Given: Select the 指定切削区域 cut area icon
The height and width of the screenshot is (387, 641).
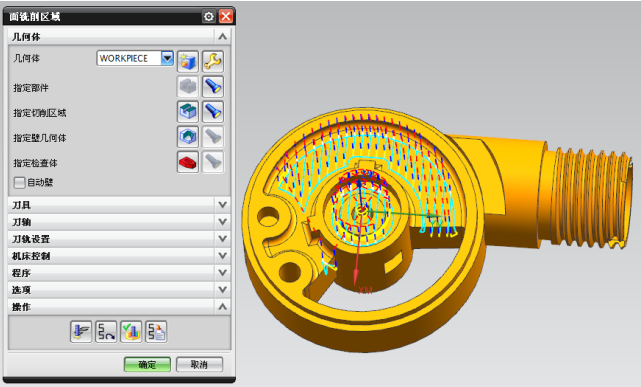Looking at the screenshot, I should tap(188, 112).
